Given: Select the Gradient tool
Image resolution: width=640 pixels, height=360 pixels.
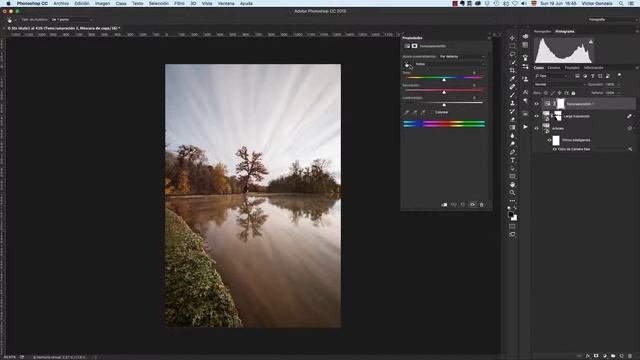Looking at the screenshot, I should (x=512, y=127).
